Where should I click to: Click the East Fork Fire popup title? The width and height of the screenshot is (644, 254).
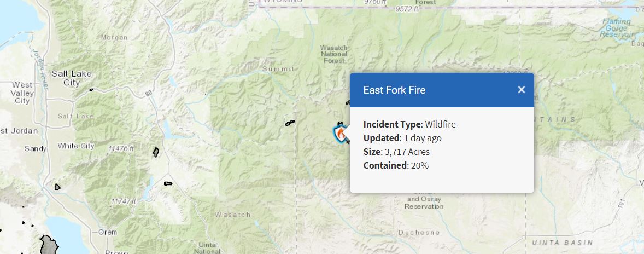(394, 90)
